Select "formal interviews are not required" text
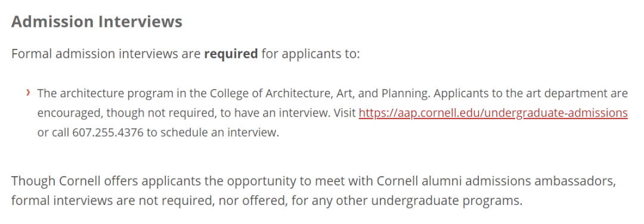The width and height of the screenshot is (644, 224). (112, 201)
